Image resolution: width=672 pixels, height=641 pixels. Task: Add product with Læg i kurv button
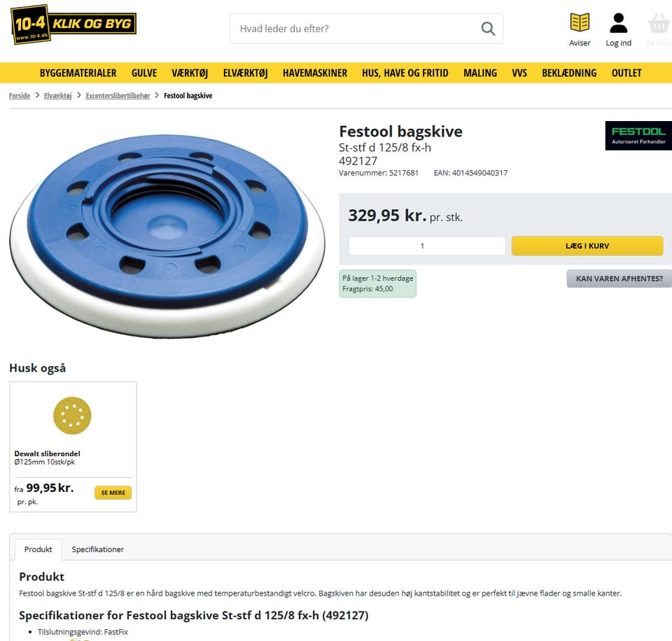587,246
